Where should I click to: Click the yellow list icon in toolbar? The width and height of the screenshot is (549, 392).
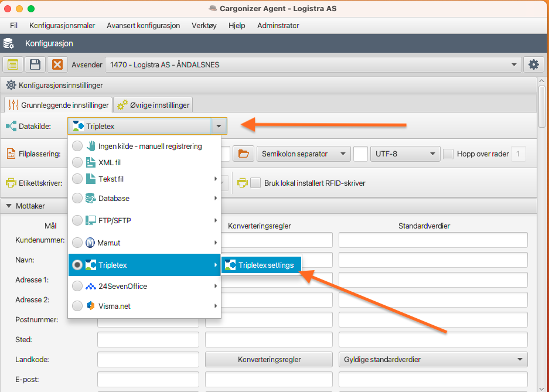click(x=13, y=65)
